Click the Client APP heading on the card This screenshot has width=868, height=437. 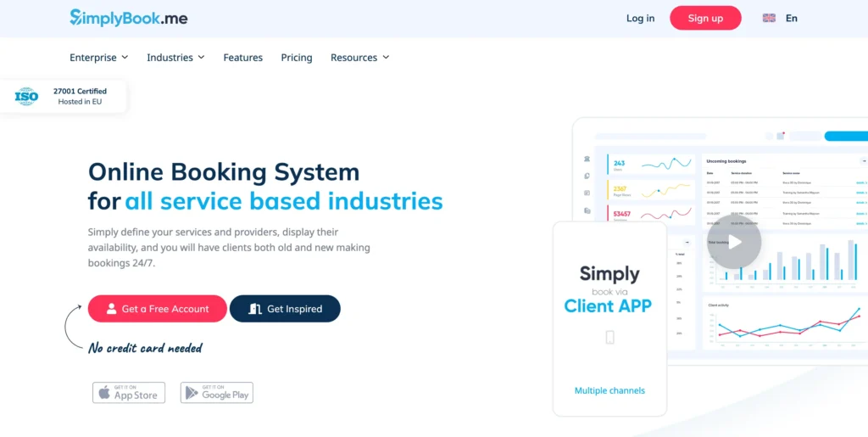click(x=608, y=305)
